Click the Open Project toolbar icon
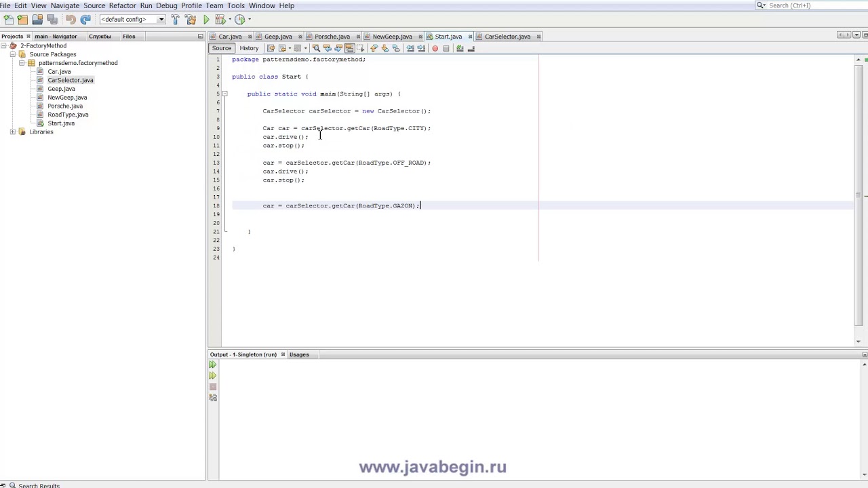 [37, 20]
